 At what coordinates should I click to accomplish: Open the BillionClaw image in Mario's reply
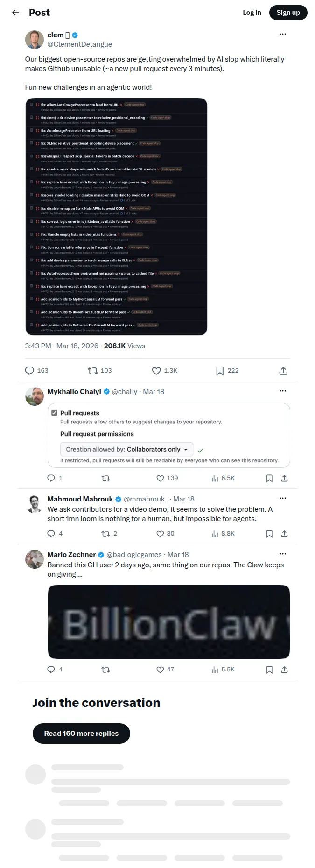168,622
